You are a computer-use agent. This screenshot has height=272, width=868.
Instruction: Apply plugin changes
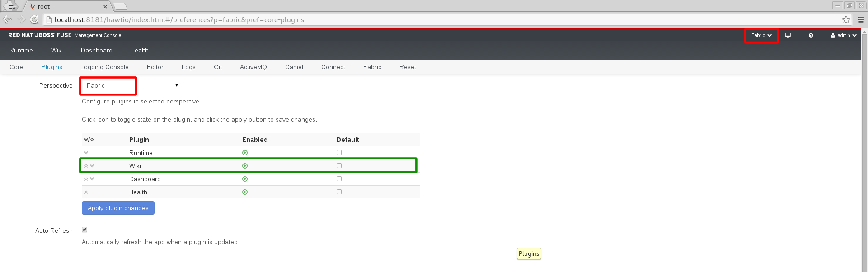(118, 208)
